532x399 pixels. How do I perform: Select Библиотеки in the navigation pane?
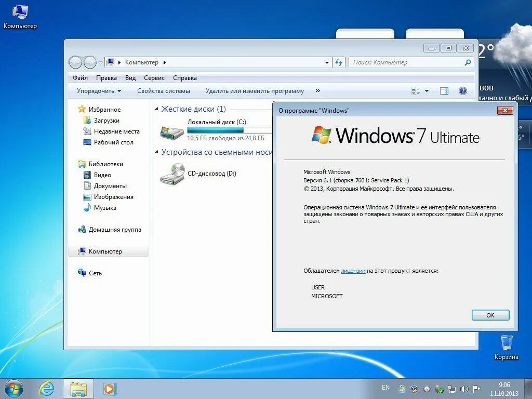tap(106, 164)
